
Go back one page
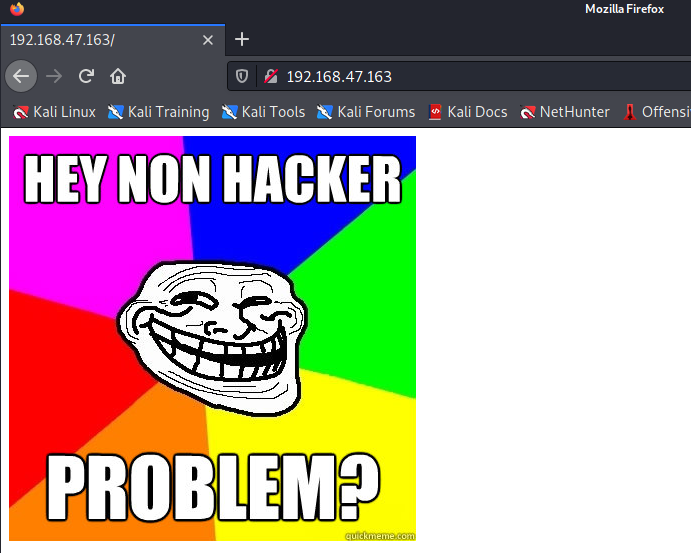(21, 76)
